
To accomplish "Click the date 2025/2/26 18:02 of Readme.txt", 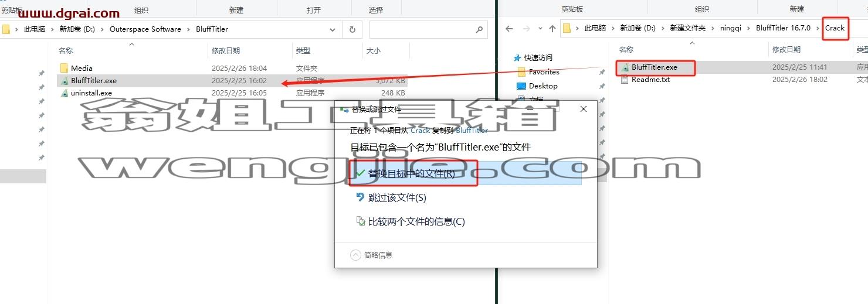I will pyautogui.click(x=799, y=80).
